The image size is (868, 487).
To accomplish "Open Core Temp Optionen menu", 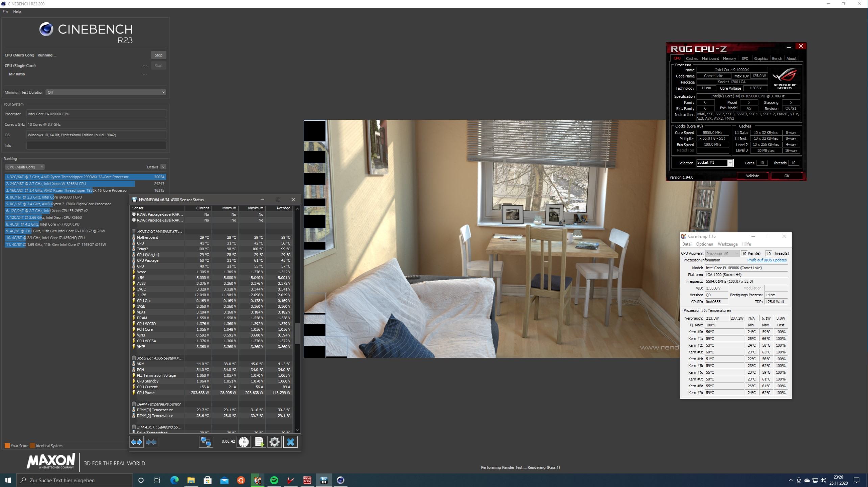I will tap(705, 244).
